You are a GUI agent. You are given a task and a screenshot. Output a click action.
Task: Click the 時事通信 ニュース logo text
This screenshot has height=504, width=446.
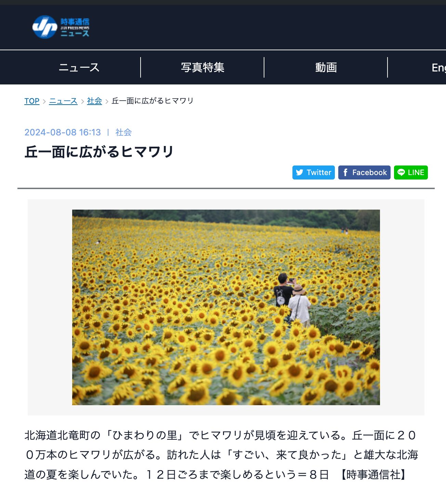(75, 27)
